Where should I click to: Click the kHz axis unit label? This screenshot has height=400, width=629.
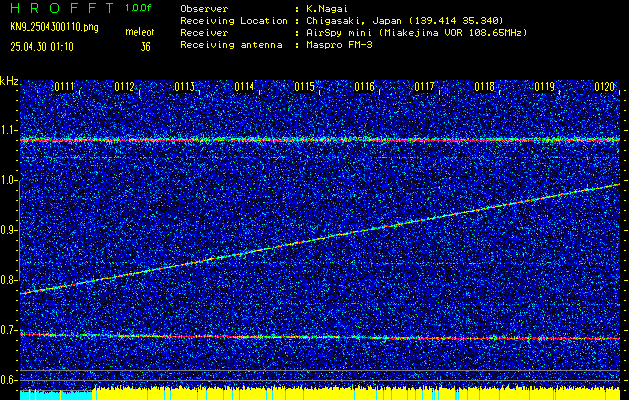(9, 81)
